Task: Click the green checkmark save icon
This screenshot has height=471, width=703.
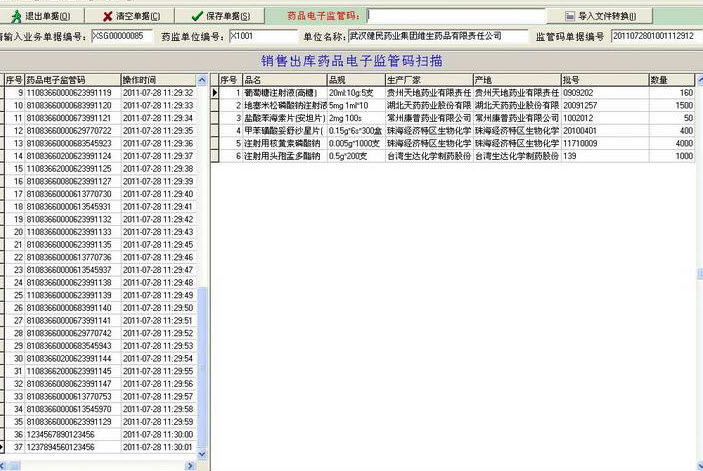Action: (197, 17)
